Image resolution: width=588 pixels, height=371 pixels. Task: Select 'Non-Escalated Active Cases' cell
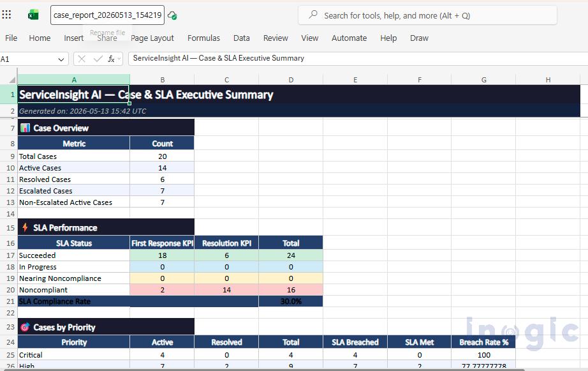(74, 202)
